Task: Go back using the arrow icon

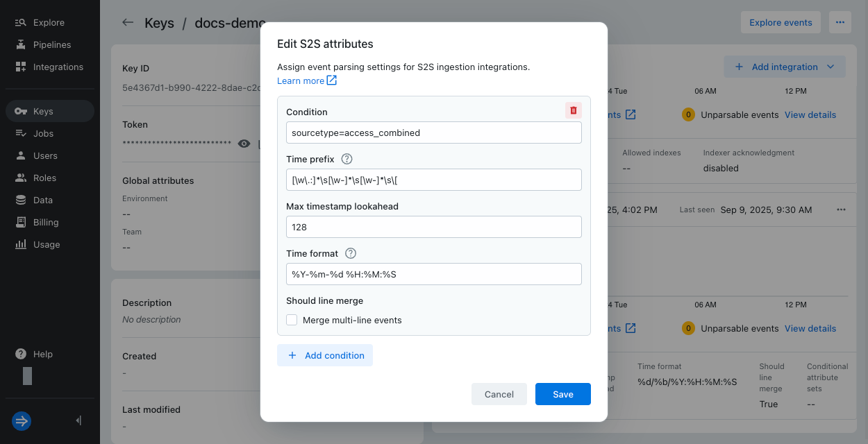Action: 128,22
